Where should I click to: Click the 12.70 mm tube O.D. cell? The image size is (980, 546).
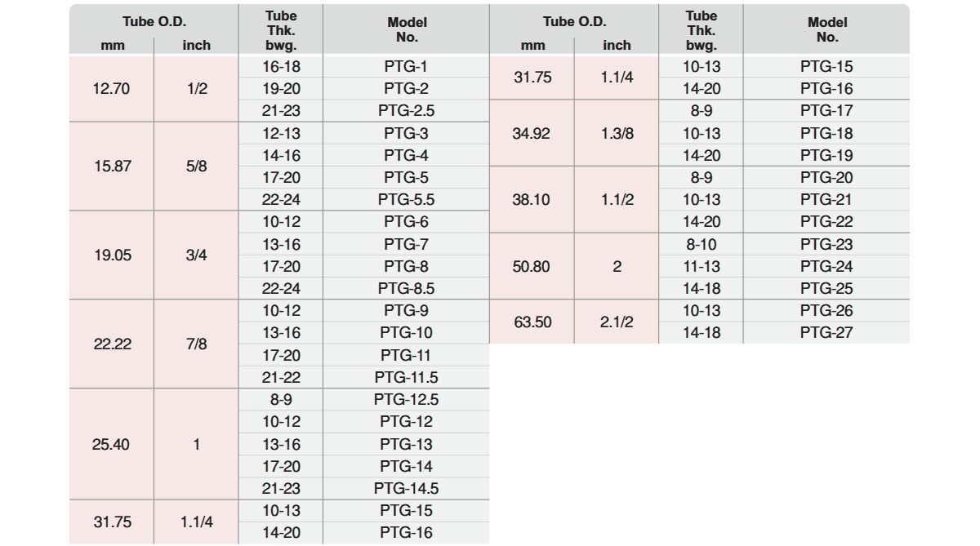[x=112, y=89]
